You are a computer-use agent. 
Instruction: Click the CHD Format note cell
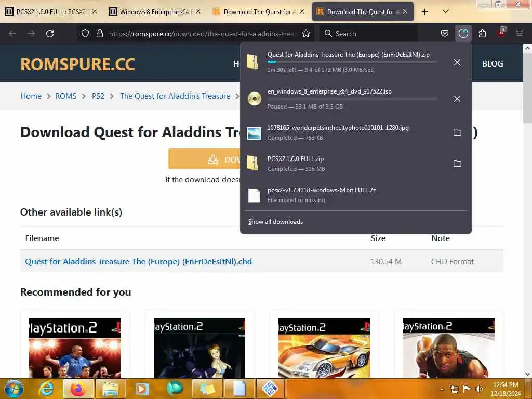[453, 262]
